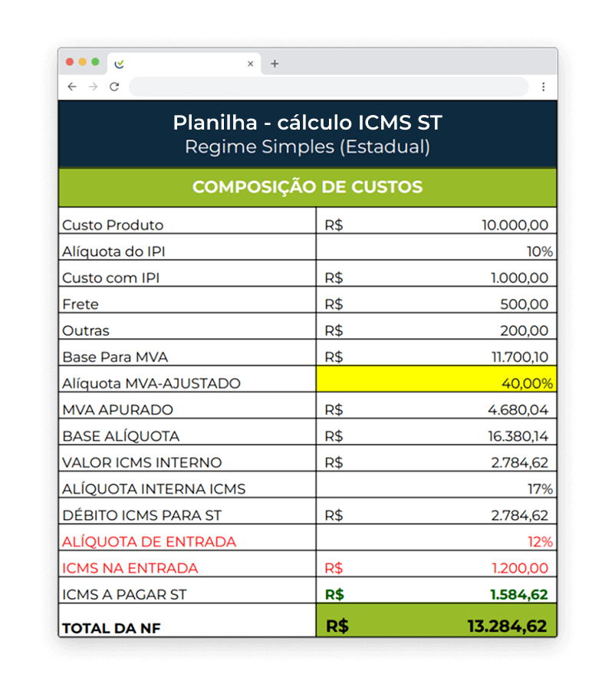615x700 pixels.
Task: Click the total value 13.284,62
Action: coord(508,626)
